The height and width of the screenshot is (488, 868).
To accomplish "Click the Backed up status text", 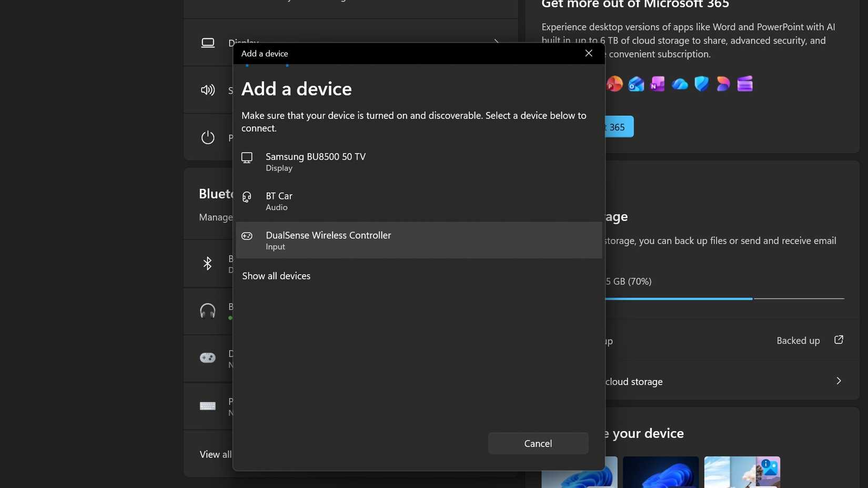I will (x=798, y=340).
